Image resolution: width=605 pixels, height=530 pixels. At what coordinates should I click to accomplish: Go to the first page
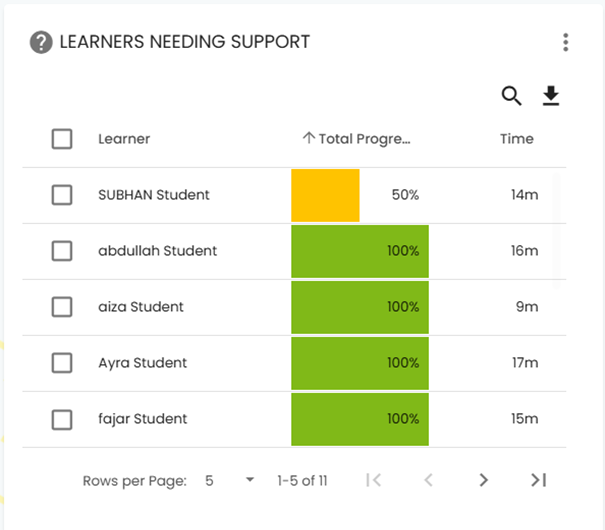coord(374,480)
